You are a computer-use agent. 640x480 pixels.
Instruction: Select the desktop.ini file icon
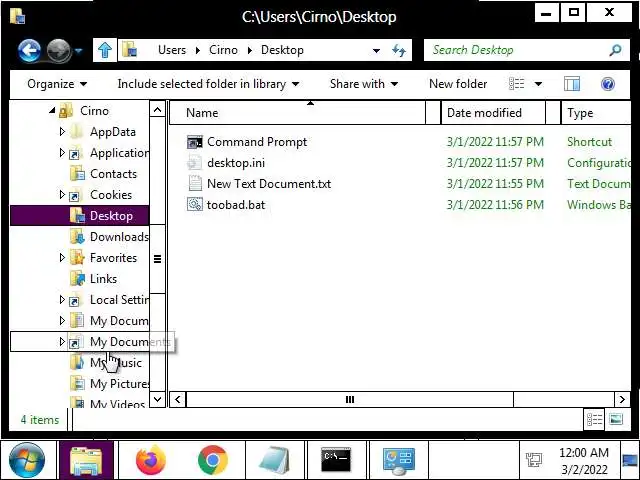pyautogui.click(x=195, y=163)
